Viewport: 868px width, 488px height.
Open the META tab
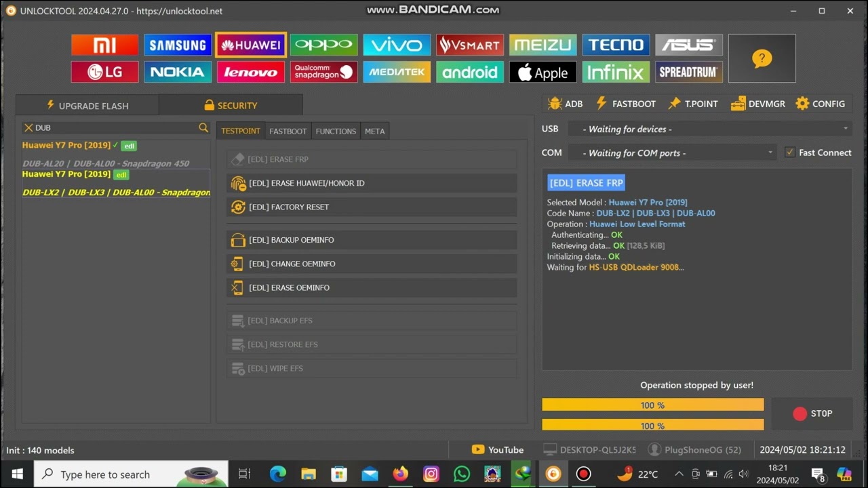pyautogui.click(x=374, y=131)
